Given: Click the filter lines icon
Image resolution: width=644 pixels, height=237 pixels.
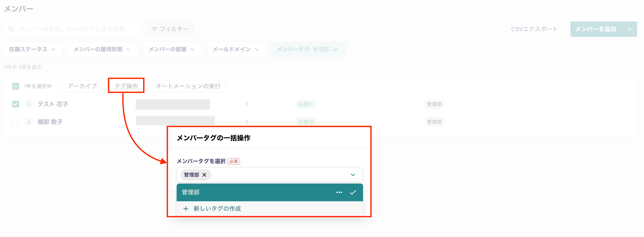Looking at the screenshot, I should click(154, 29).
